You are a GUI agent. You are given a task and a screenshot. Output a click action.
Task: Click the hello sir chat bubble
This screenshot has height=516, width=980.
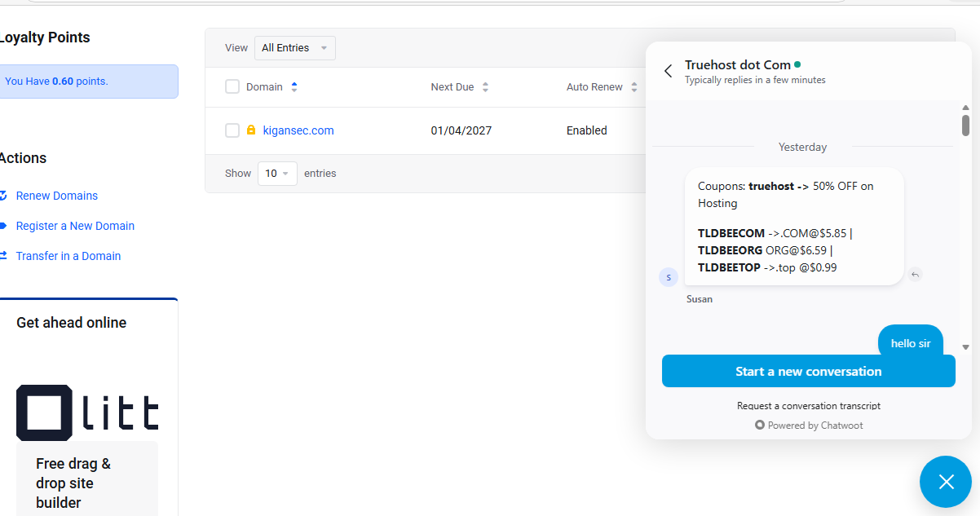[911, 341]
